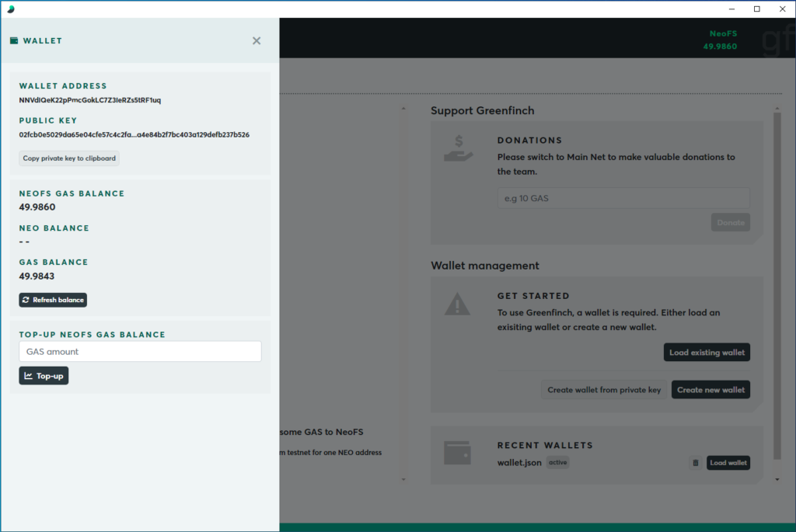Image resolution: width=796 pixels, height=532 pixels.
Task: Click the wallet address text
Action: coord(90,100)
